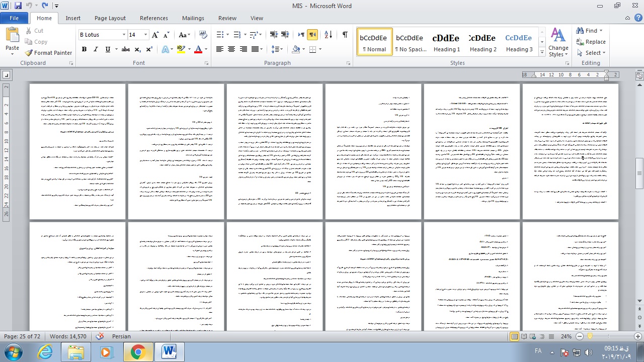Toggle Italic formatting
Image resolution: width=644 pixels, height=362 pixels.
tap(96, 49)
